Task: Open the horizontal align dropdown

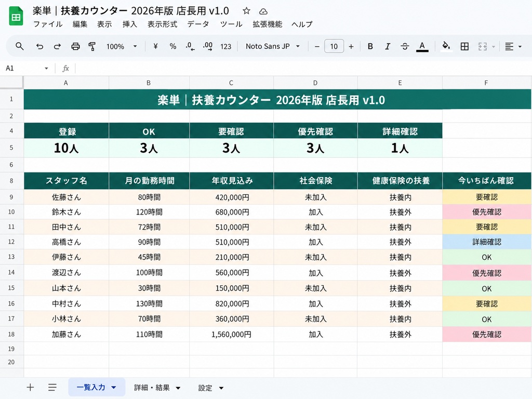Action: [513, 46]
